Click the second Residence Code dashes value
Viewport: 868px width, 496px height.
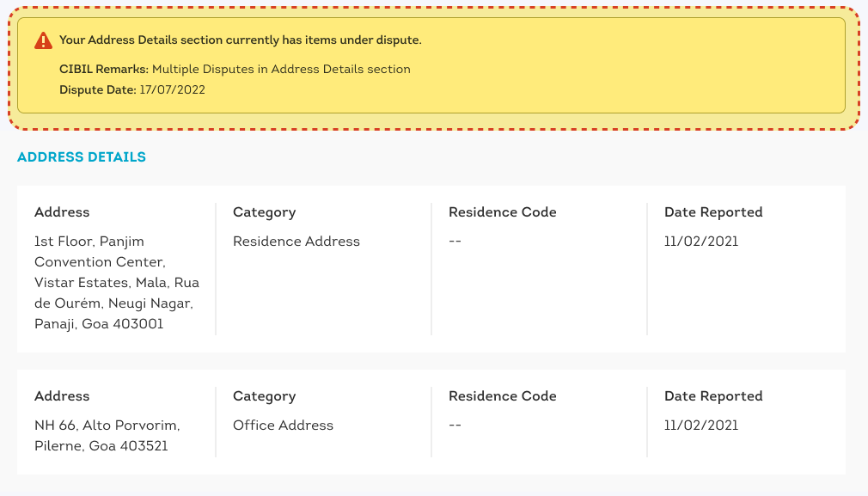point(455,426)
